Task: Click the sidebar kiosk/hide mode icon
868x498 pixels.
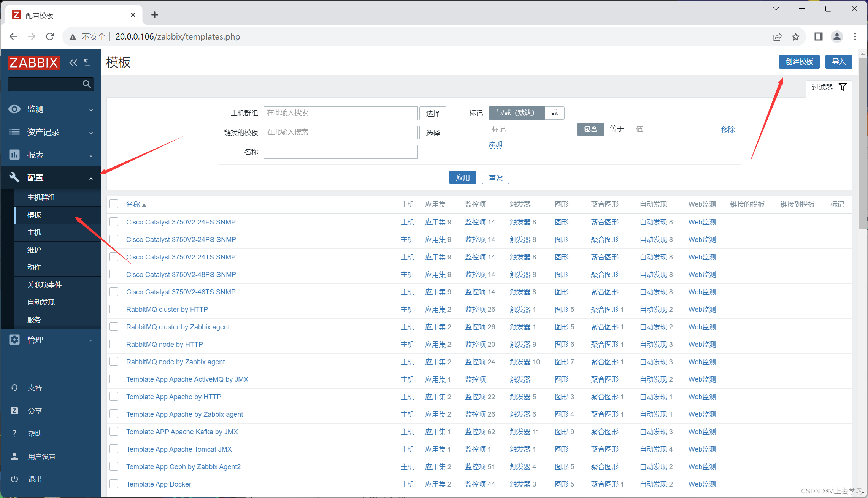Action: click(87, 63)
